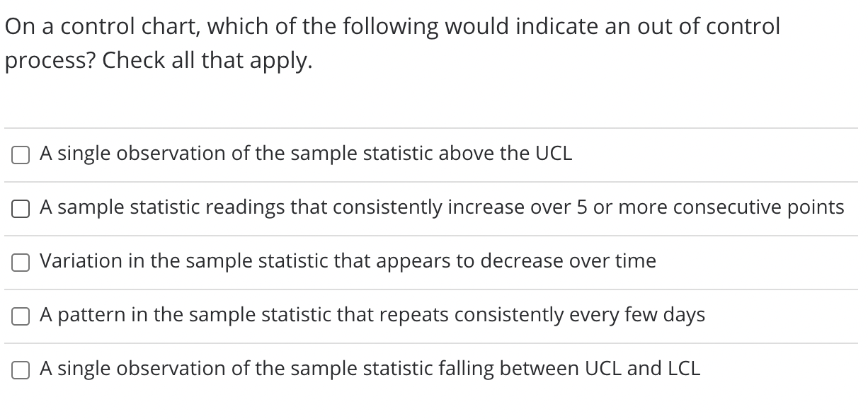This screenshot has height=419, width=868.
Task: Enable the variation decreasing over time checkbox
Action: point(21,263)
